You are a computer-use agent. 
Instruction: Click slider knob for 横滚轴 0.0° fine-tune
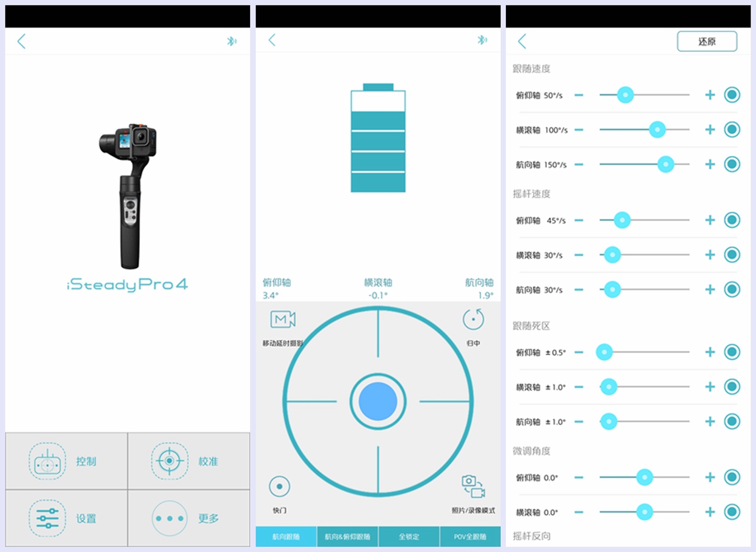pos(645,512)
